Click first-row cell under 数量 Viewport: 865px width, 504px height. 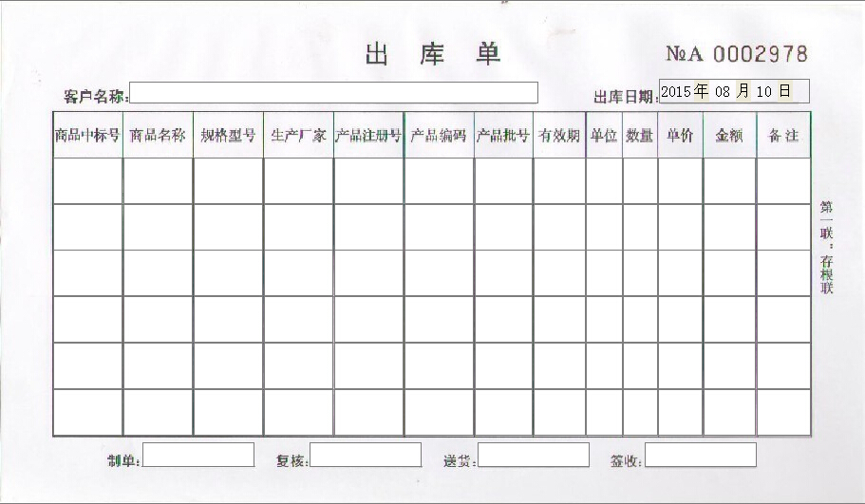[x=640, y=181]
